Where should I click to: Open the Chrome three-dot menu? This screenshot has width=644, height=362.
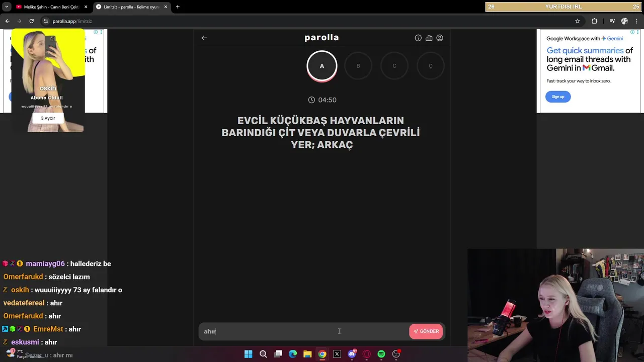click(637, 21)
